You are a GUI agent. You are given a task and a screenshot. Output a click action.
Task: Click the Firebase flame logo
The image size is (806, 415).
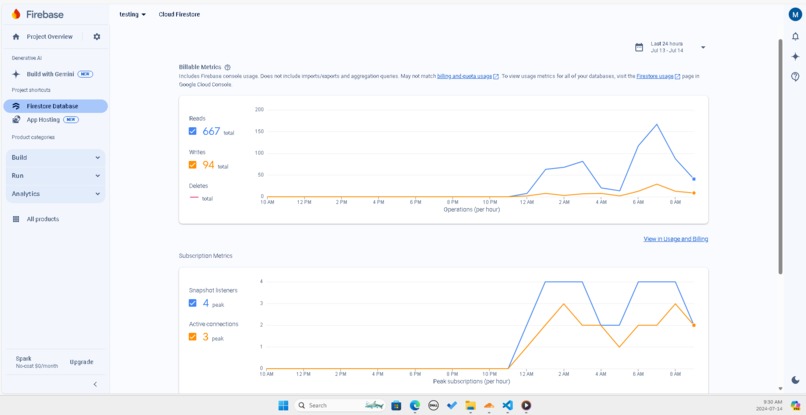click(x=16, y=14)
